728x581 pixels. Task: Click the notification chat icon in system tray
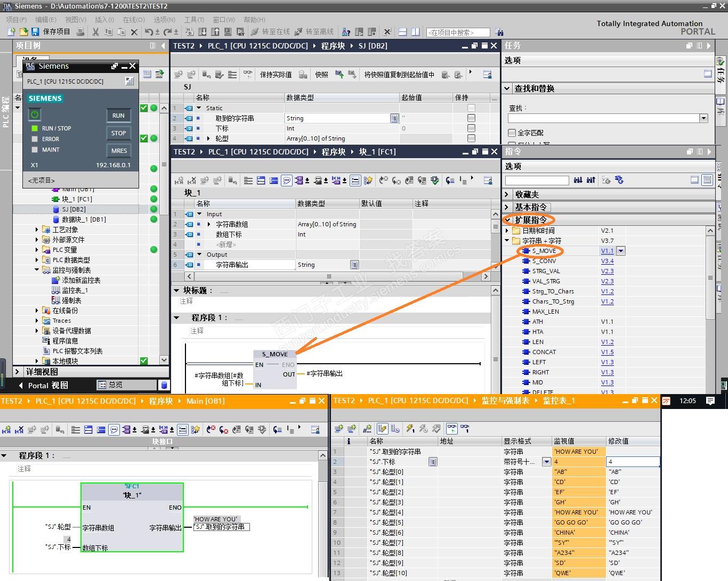click(710, 400)
